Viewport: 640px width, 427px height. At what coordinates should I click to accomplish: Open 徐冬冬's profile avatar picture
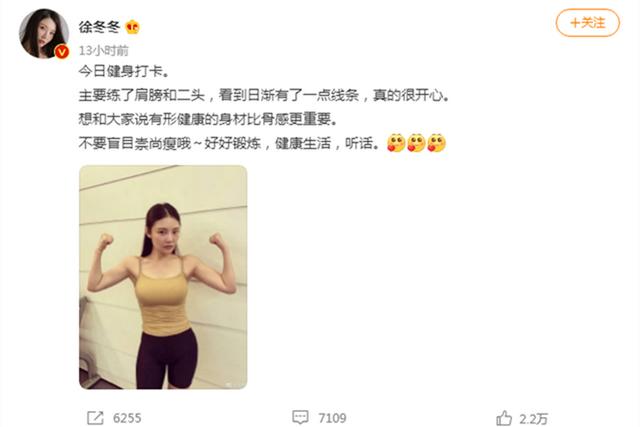(x=44, y=33)
